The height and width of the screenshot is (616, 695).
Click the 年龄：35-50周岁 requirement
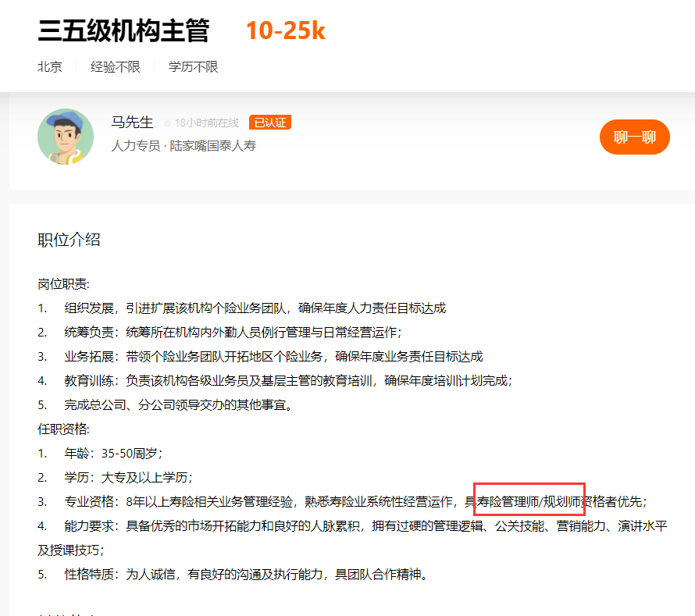click(x=113, y=454)
